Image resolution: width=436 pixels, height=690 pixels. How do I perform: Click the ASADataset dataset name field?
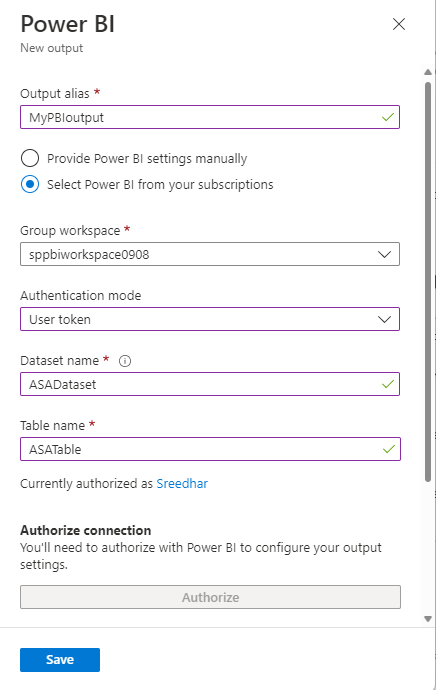(x=210, y=384)
